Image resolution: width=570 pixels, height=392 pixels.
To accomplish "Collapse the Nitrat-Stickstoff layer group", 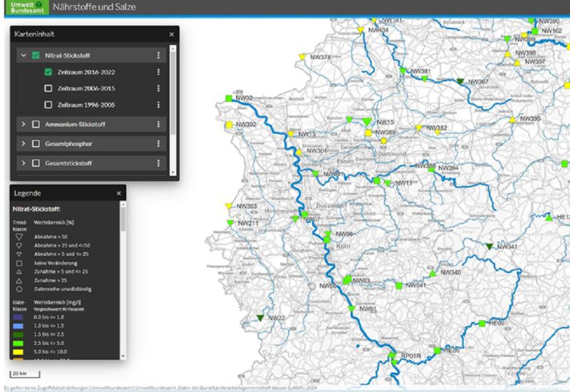I will [24, 56].
